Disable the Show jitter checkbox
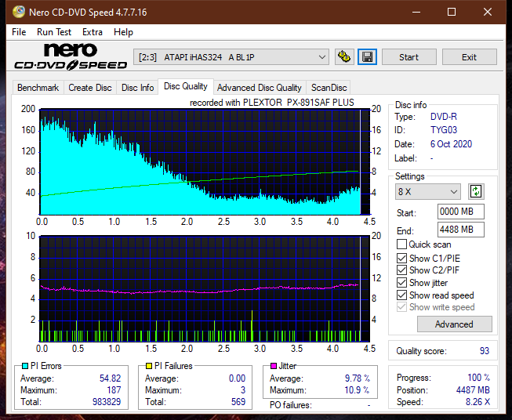512x420 pixels. [401, 282]
